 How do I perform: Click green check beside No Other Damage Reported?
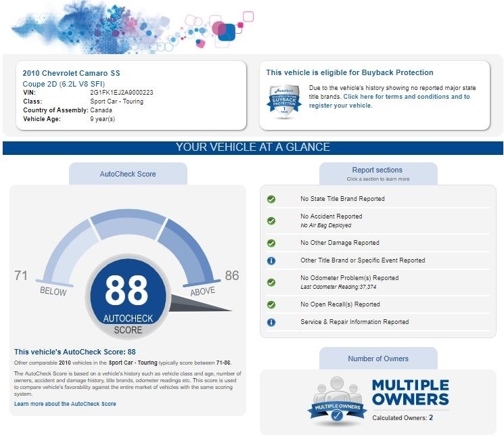click(271, 243)
